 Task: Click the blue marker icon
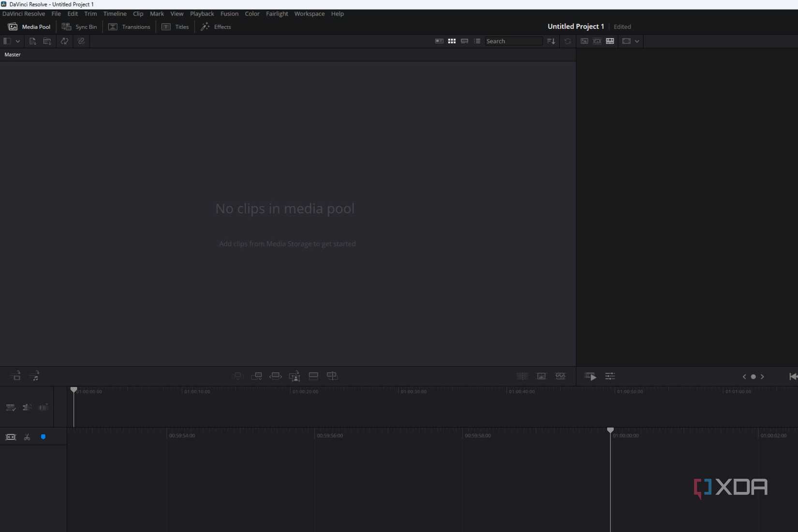43,437
